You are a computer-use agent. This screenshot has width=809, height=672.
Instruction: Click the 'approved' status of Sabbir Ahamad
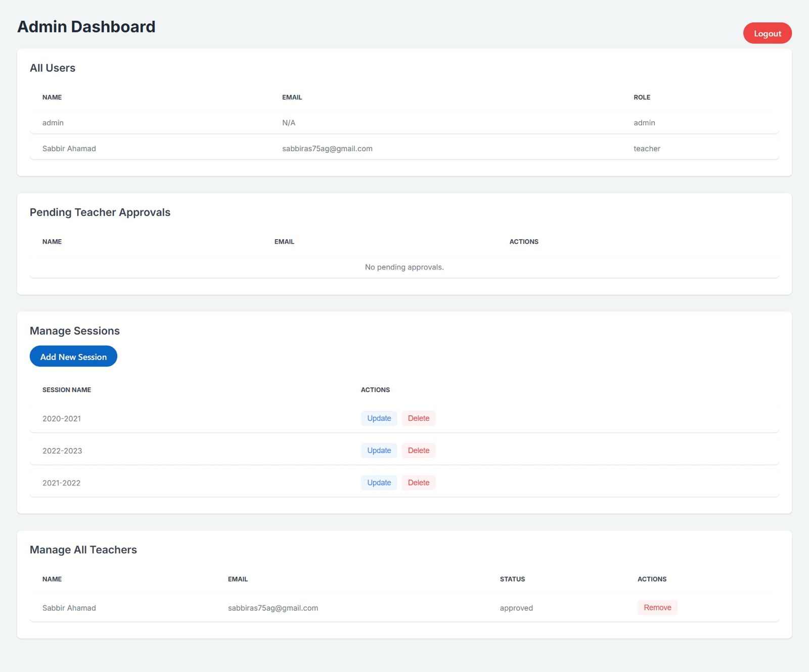[x=516, y=608]
